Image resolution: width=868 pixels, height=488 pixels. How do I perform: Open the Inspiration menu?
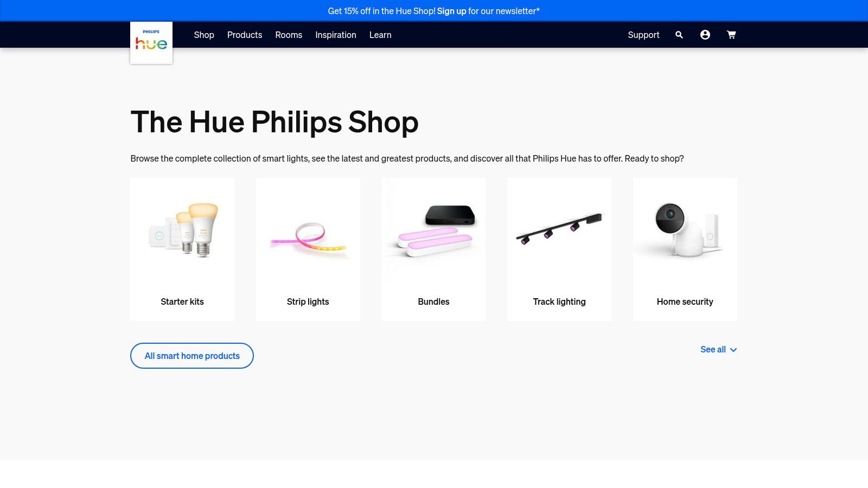pos(336,35)
